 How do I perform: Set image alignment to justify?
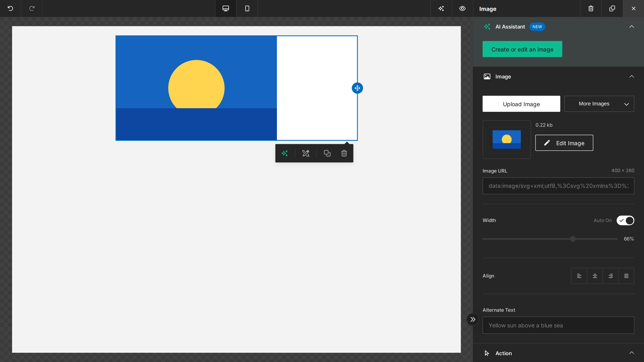click(626, 276)
